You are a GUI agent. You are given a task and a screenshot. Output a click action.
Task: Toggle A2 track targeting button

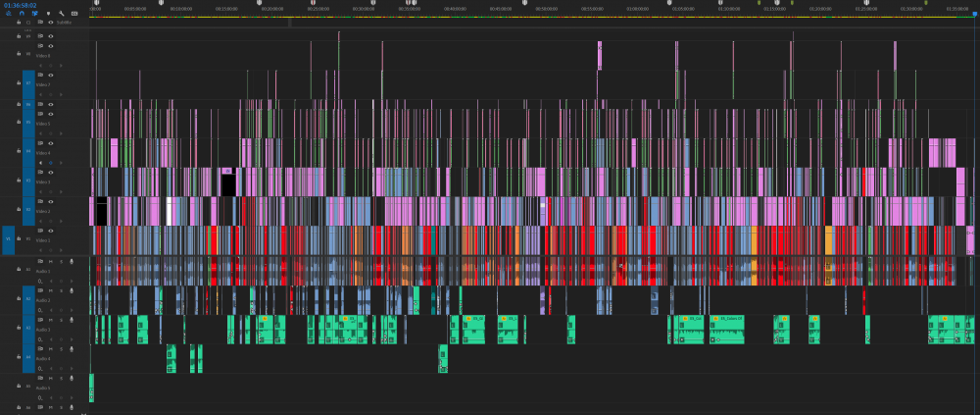point(28,298)
